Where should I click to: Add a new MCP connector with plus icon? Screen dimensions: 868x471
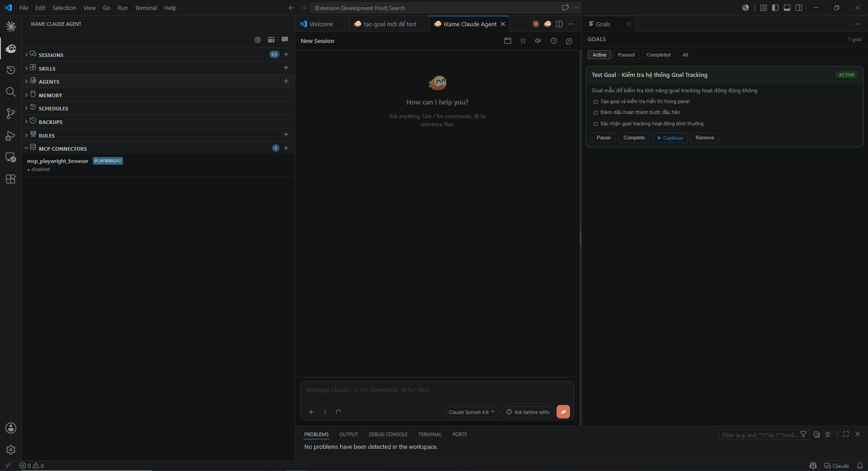(286, 148)
